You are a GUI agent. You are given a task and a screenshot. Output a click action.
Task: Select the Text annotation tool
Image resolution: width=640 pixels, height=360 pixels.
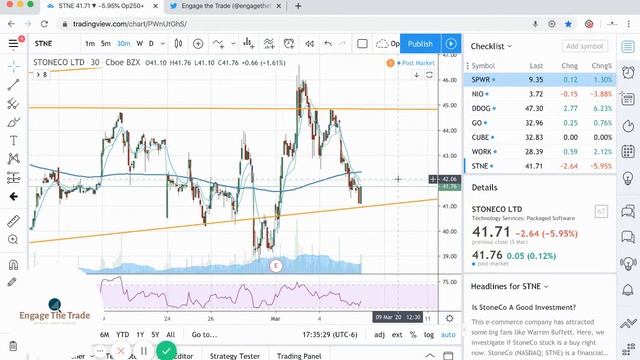point(13,140)
